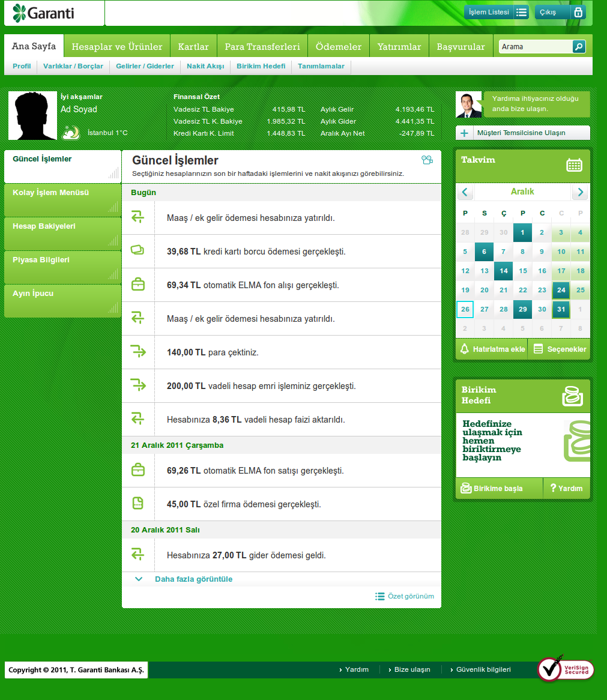607x700 pixels.
Task: Click arrow icon for 140,00 TL para çektiniz
Action: point(138,351)
